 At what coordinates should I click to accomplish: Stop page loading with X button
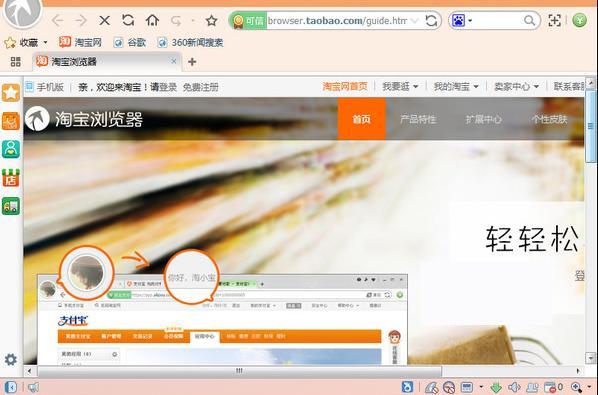(x=104, y=21)
